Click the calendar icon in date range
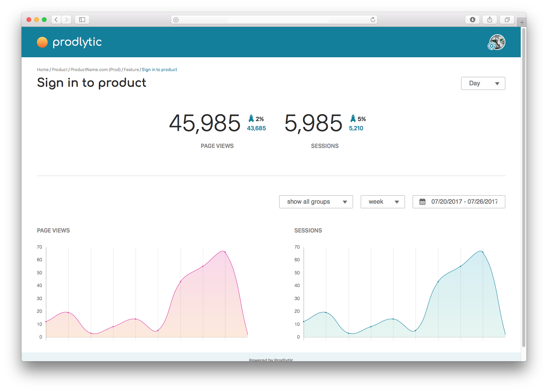This screenshot has height=392, width=548. point(422,202)
